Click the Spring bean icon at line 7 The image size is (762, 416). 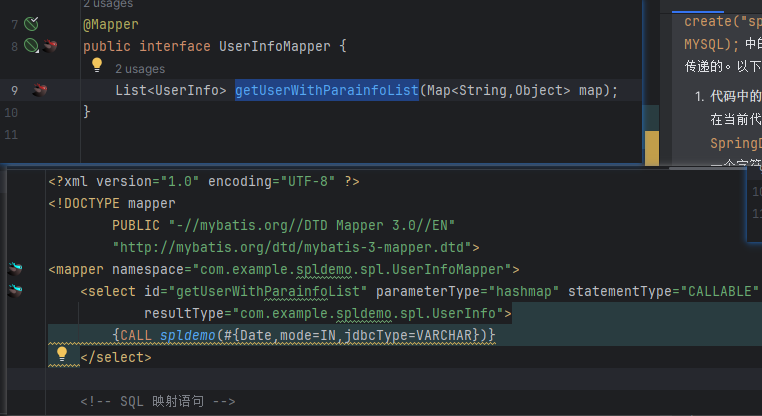tap(32, 22)
